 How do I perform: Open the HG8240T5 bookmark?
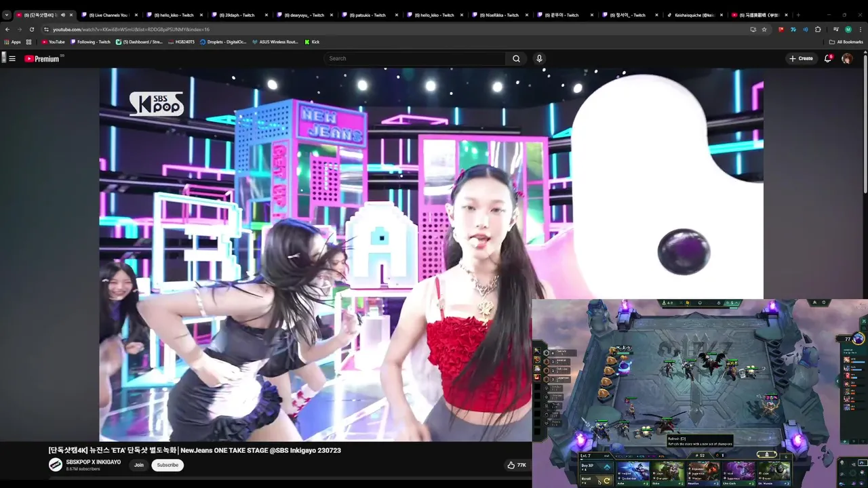[181, 42]
